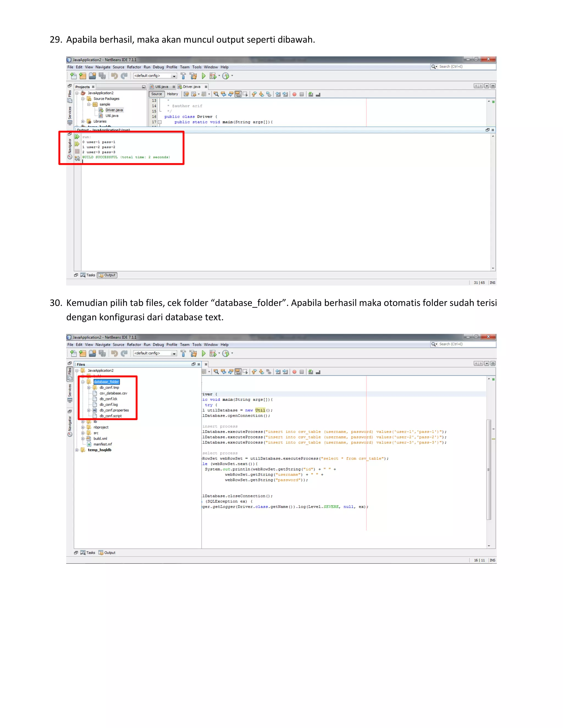The height and width of the screenshot is (728, 563).
Task: Click green Run Project arrow in upper window
Action: [x=203, y=76]
